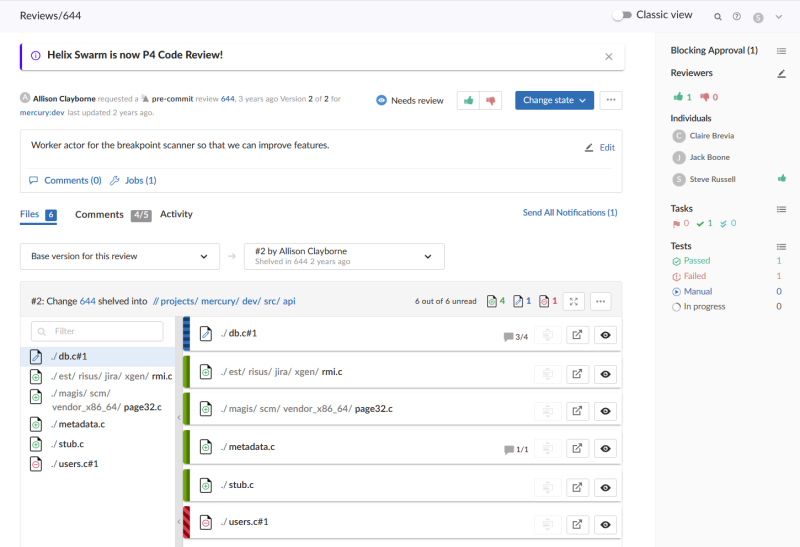
Task: Open the #2 by Allison Clayborne version dropdown
Action: click(344, 256)
